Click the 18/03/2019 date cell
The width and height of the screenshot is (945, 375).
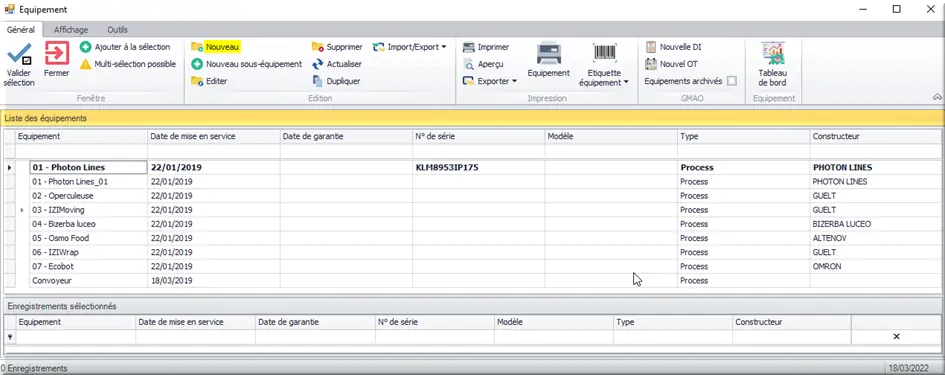[x=214, y=280]
